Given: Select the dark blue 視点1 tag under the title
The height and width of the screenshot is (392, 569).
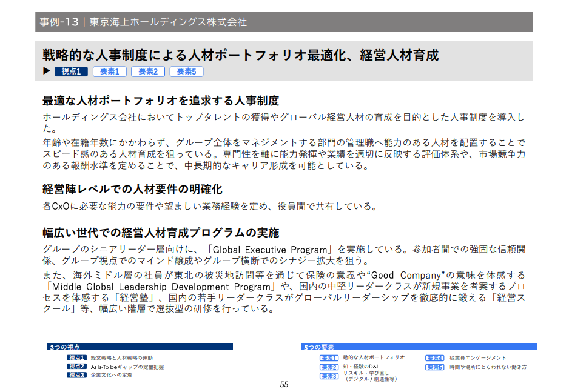Looking at the screenshot, I should click(x=71, y=71).
